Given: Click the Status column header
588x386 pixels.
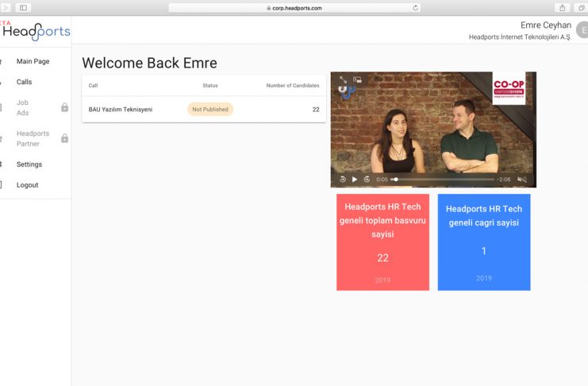Looking at the screenshot, I should [210, 86].
